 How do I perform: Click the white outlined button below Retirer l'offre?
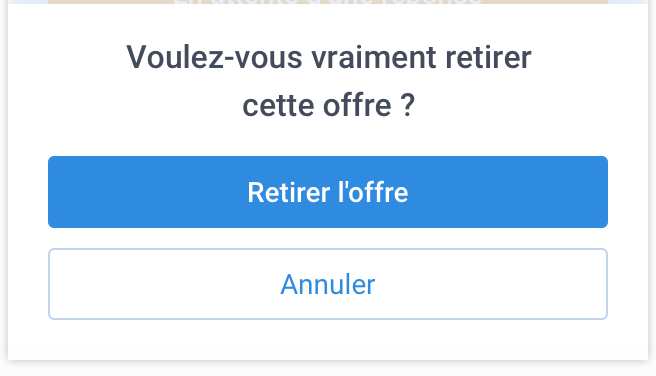[328, 284]
